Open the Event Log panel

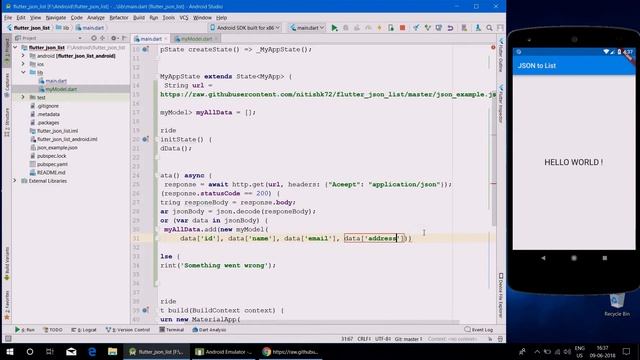click(479, 329)
